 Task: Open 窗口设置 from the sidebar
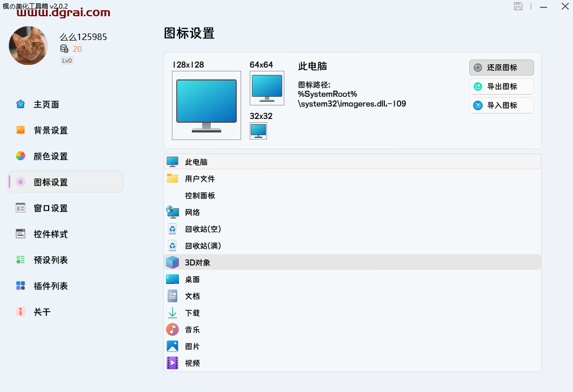click(x=66, y=208)
